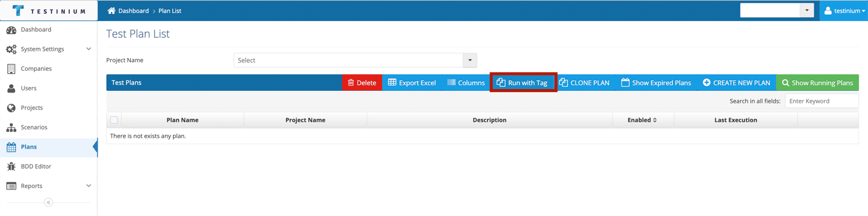Click the Run with Tag button

(x=523, y=82)
